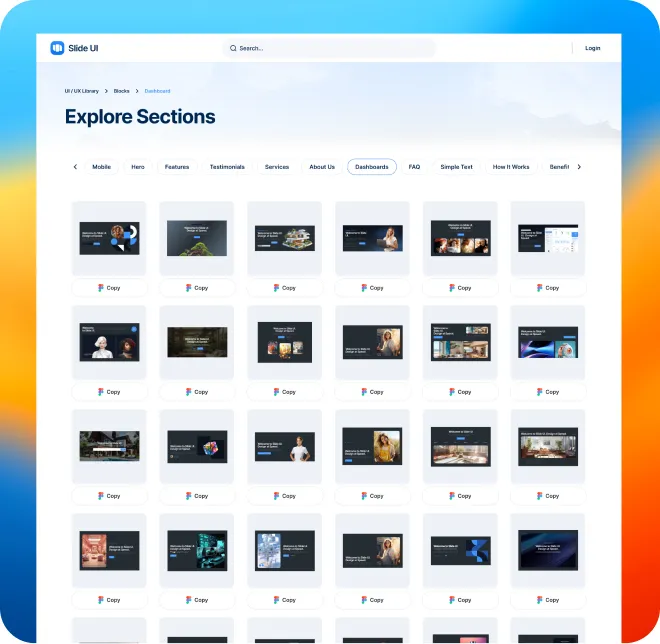660x644 pixels.
Task: Open thumbnail with abstract circles design, first row
Action: 109,238
